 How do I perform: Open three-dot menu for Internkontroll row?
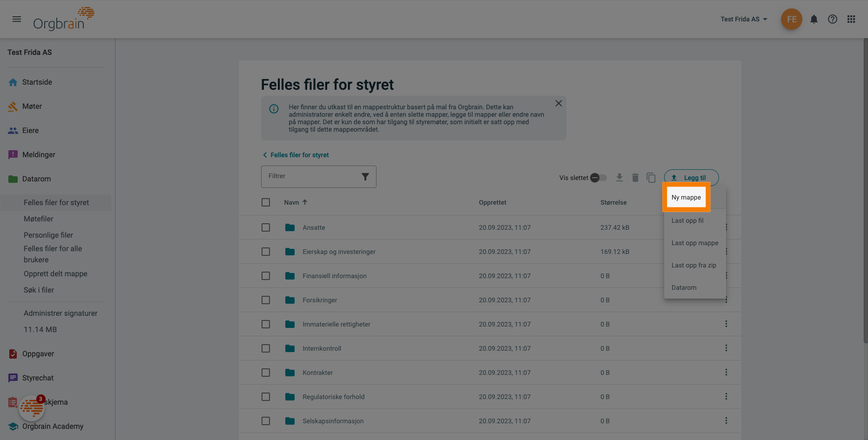[726, 348]
